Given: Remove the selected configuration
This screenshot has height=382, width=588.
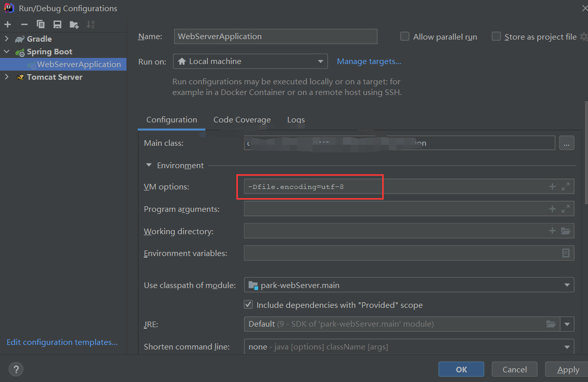Looking at the screenshot, I should tap(24, 25).
